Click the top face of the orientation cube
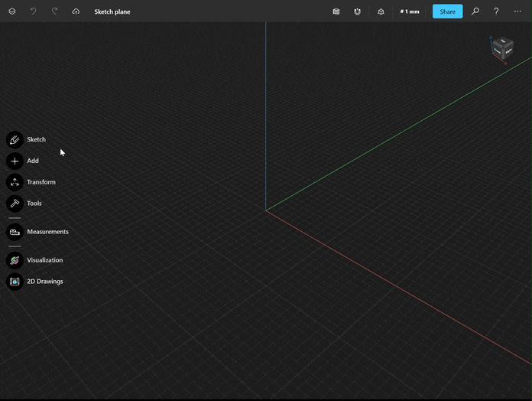The width and height of the screenshot is (532, 401). tap(502, 42)
